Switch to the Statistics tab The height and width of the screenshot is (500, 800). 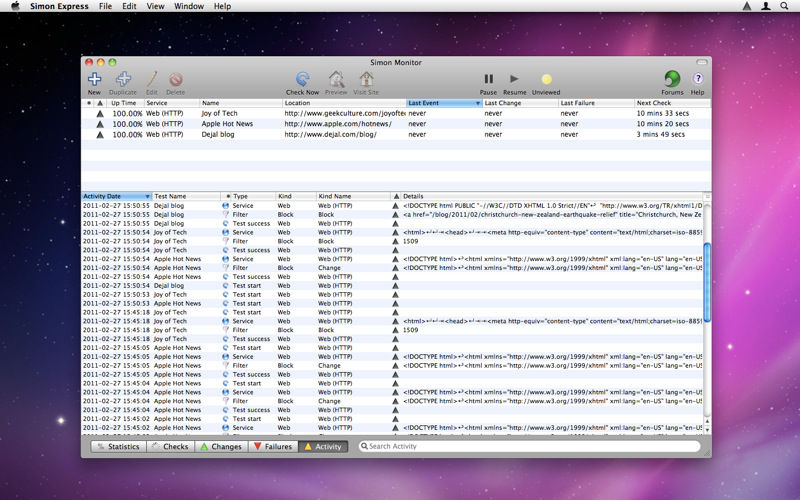[119, 446]
